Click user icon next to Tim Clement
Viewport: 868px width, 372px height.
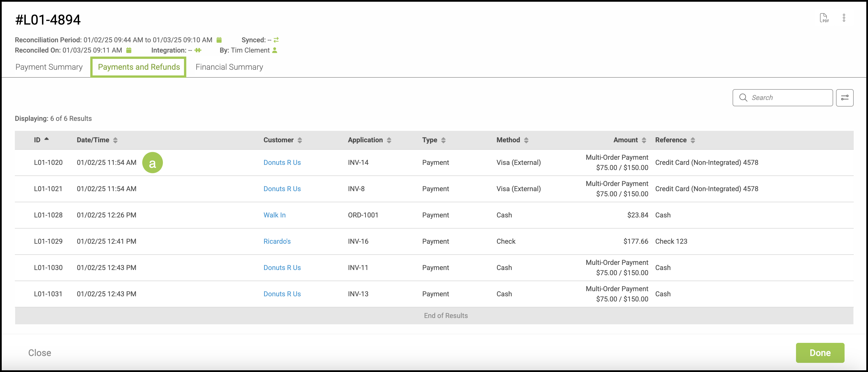click(275, 50)
